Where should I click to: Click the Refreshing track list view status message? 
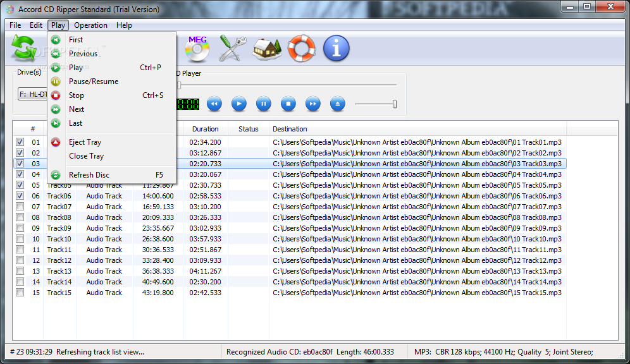pos(100,352)
